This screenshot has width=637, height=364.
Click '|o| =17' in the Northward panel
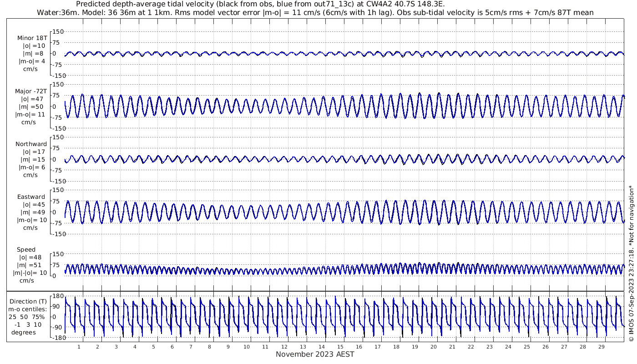(34, 152)
